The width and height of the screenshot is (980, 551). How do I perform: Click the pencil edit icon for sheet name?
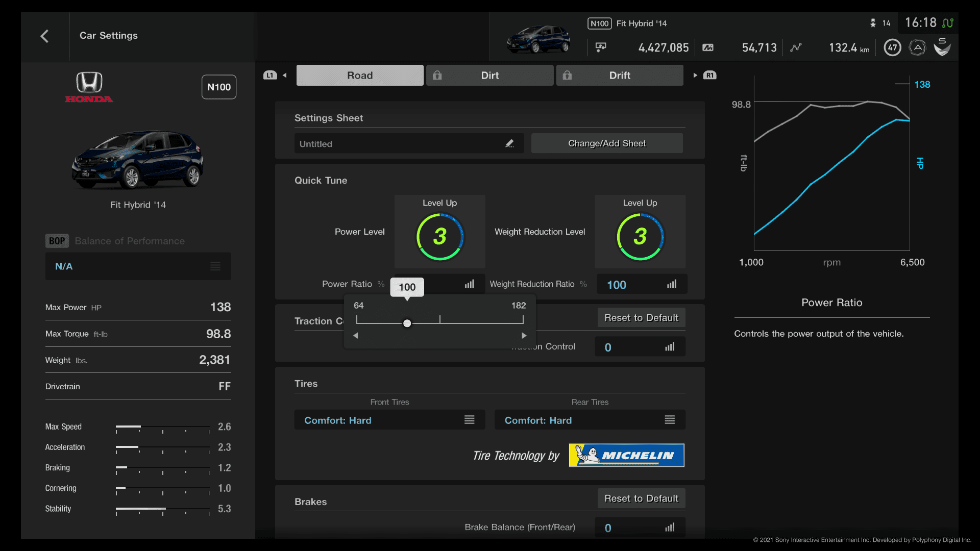pyautogui.click(x=509, y=144)
